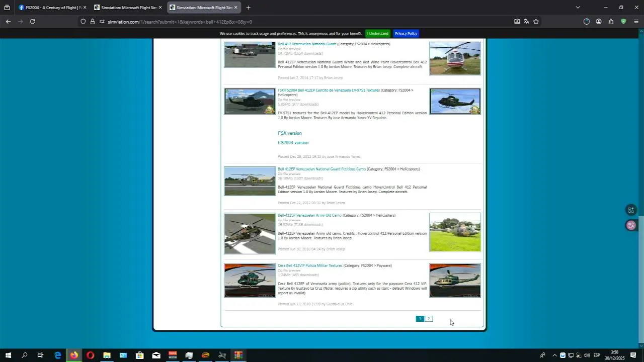The image size is (644, 362).
Task: Open Bell 412 Venezuelan National Guard link
Action: click(x=307, y=44)
